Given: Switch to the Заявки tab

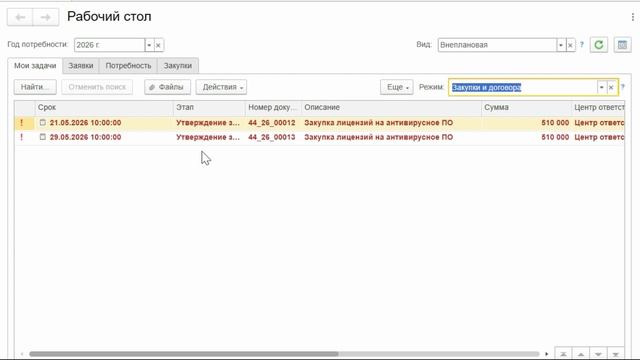Looking at the screenshot, I should pyautogui.click(x=81, y=66).
